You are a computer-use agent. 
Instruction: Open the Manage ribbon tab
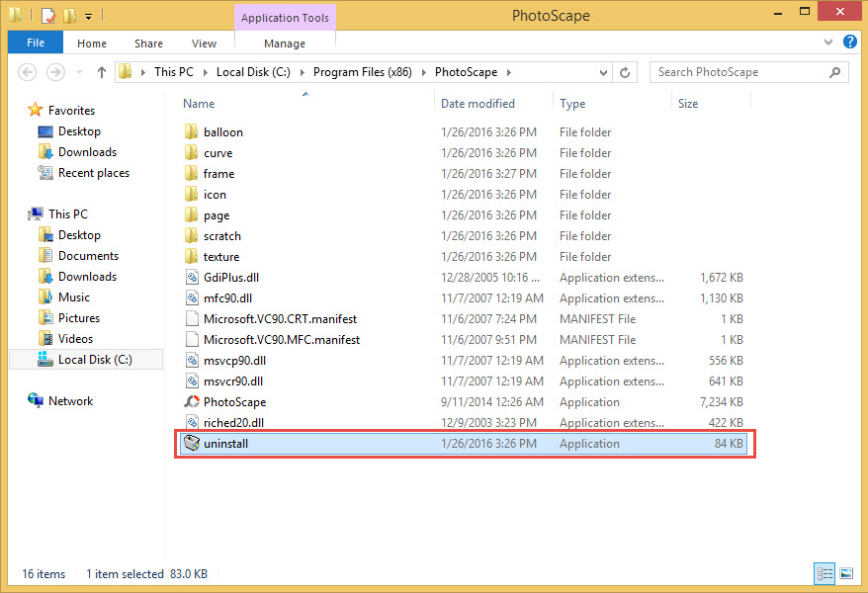point(285,43)
